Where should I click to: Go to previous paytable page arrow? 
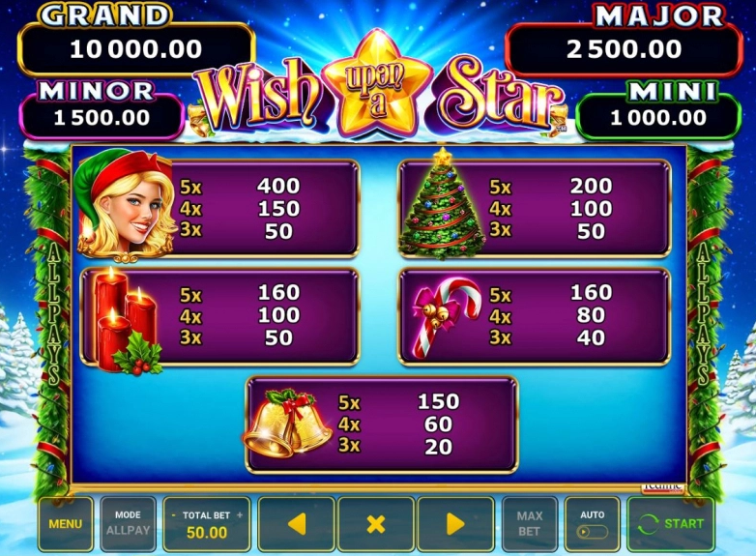pos(297,524)
